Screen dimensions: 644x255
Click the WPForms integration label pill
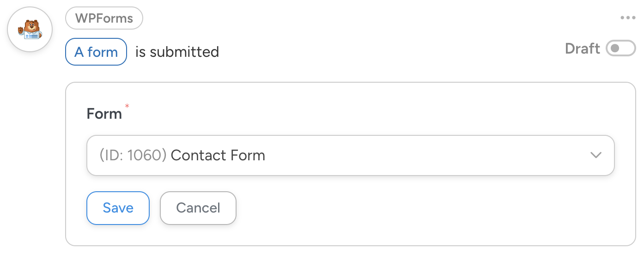(x=104, y=18)
